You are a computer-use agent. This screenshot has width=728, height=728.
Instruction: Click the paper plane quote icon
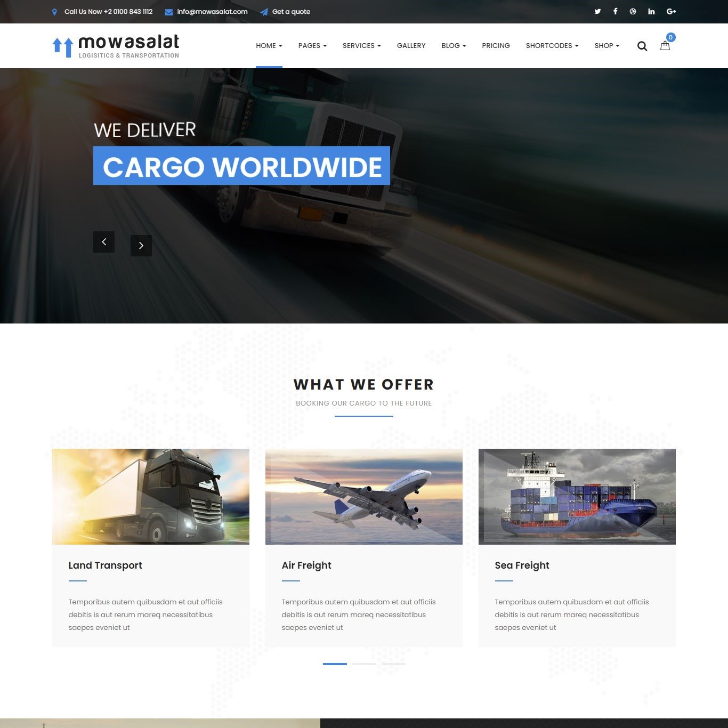264,12
